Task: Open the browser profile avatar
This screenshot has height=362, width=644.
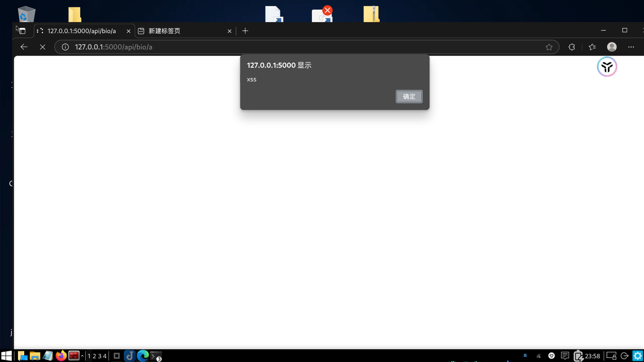Action: coord(612,47)
